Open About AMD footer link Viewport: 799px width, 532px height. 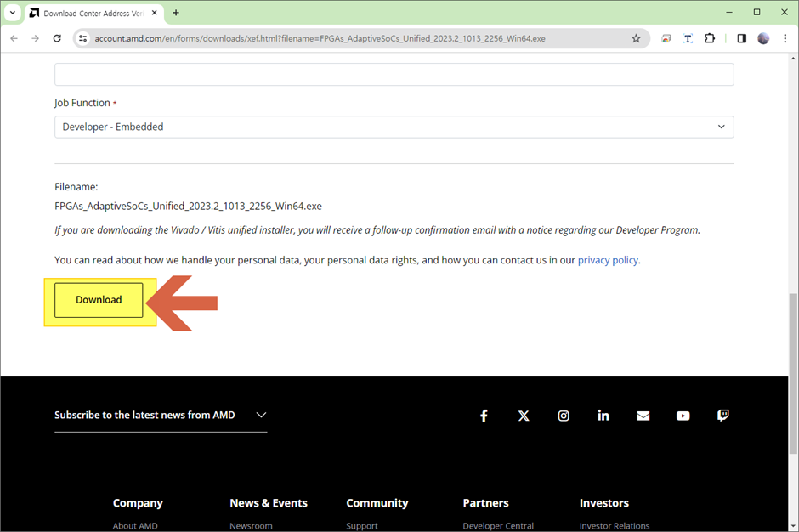coord(135,526)
